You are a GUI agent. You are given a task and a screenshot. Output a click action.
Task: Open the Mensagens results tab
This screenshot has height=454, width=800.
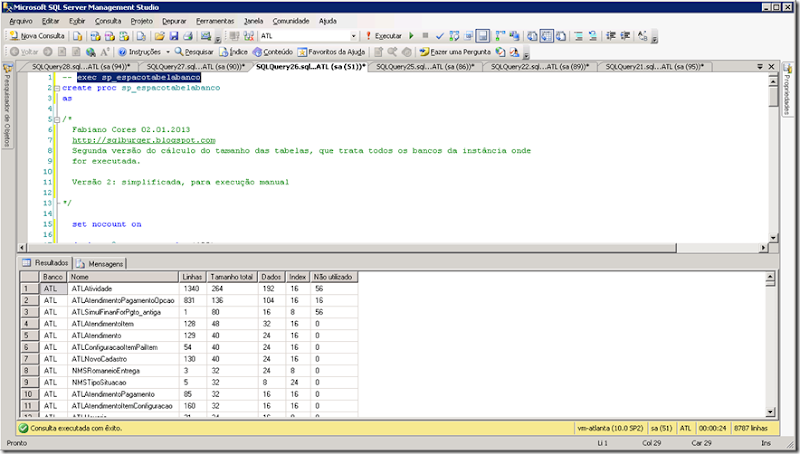[101, 264]
